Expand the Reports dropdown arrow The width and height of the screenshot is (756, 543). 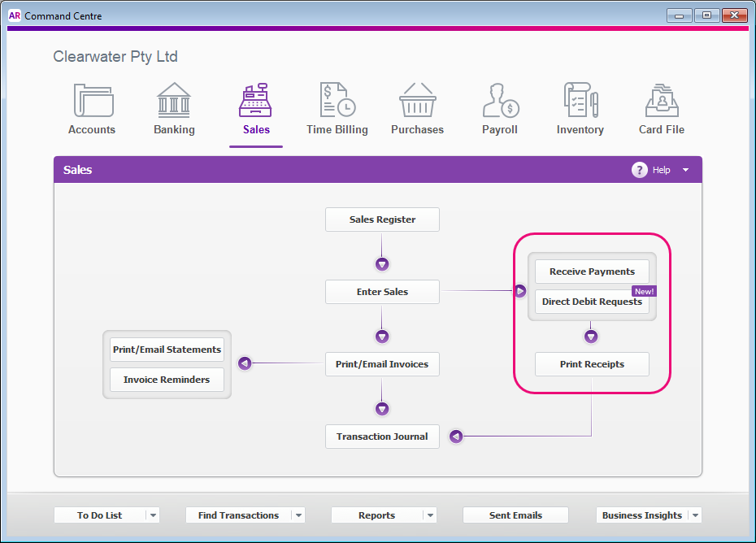click(x=431, y=515)
